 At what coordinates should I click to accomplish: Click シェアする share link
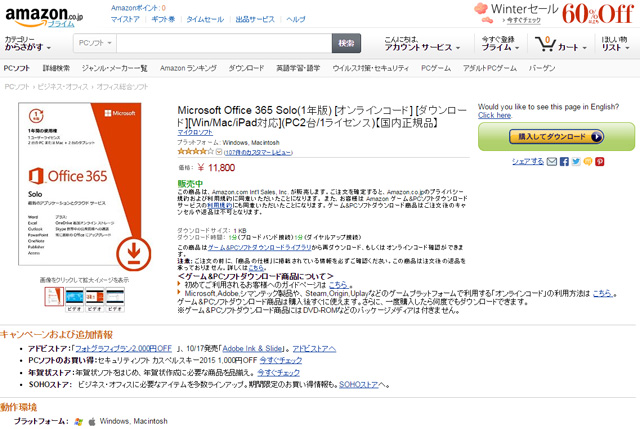coord(528,162)
